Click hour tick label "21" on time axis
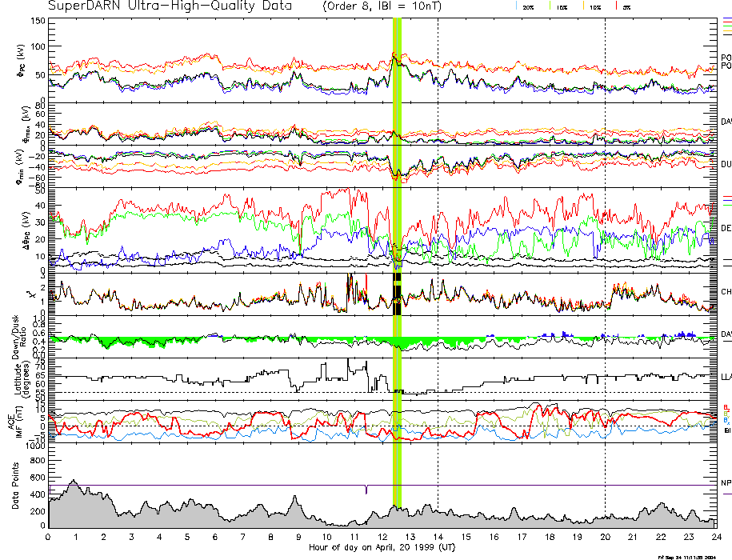The width and height of the screenshot is (732, 560). (633, 537)
